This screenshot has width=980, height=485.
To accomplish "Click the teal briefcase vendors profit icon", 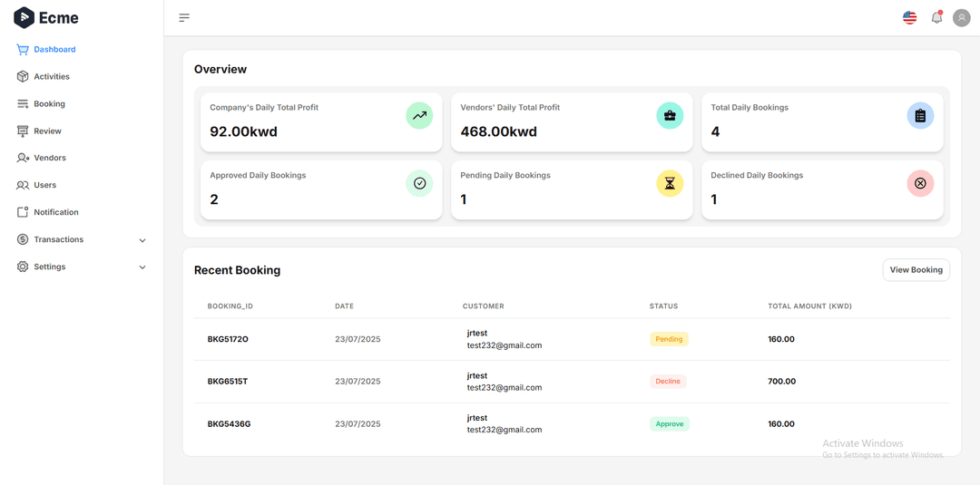I will [x=670, y=115].
